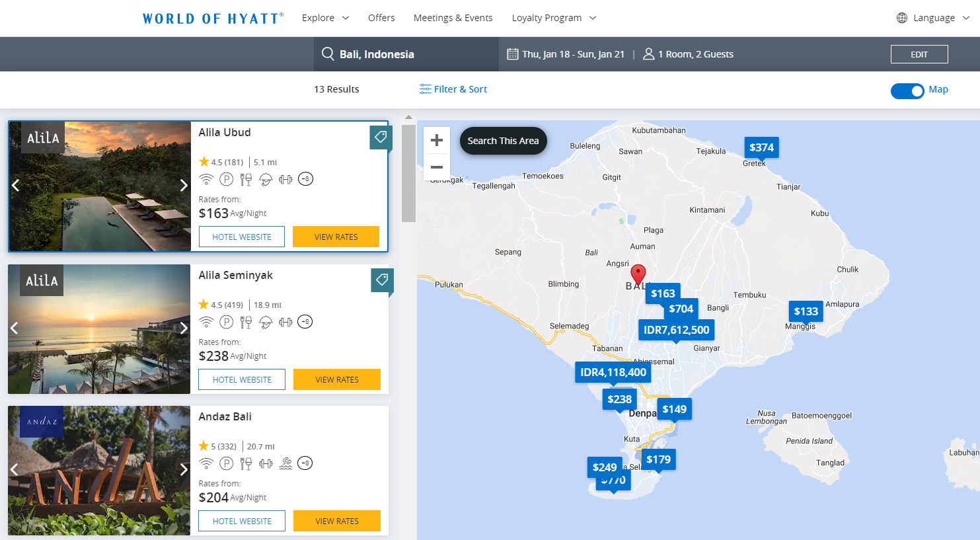Image resolution: width=980 pixels, height=540 pixels.
Task: Click the zoom out minus control on the map
Action: click(437, 167)
